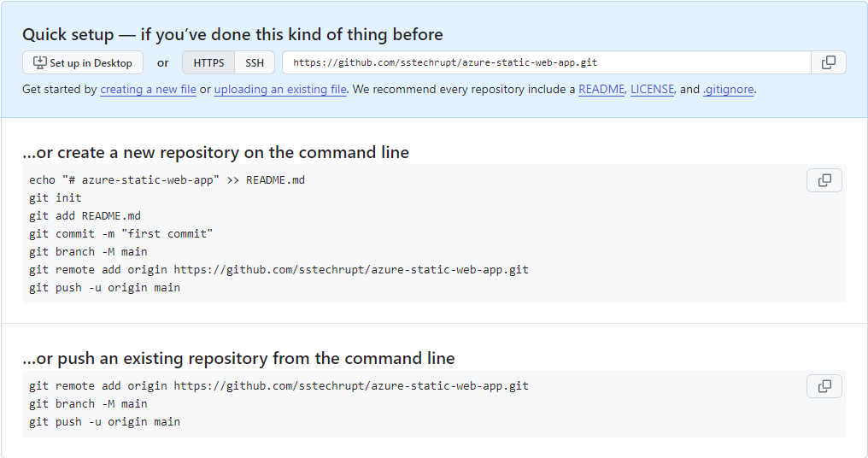Click "create a new repository" section heading
Screen dimensions: 868x458
pyautogui.click(x=215, y=152)
